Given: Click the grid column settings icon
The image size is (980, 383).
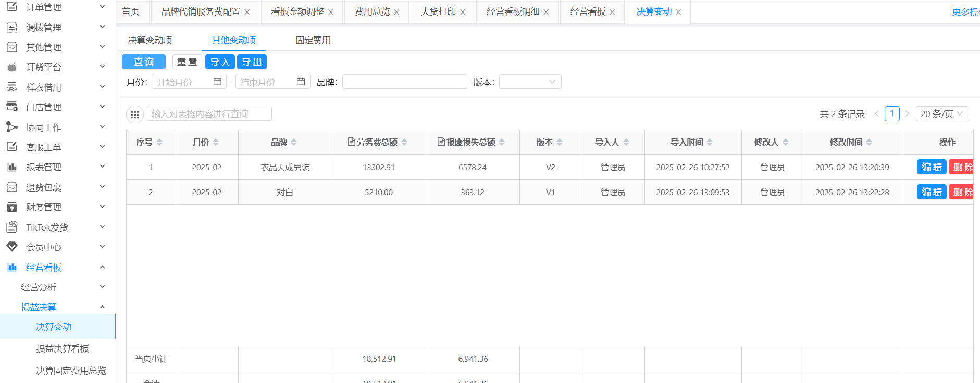Looking at the screenshot, I should click(135, 114).
